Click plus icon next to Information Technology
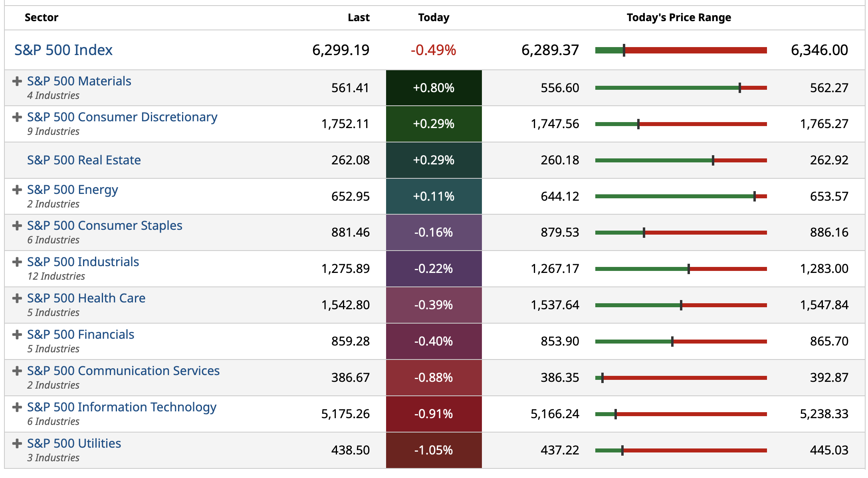Screen dimensions: 868x478 pyautogui.click(x=17, y=407)
